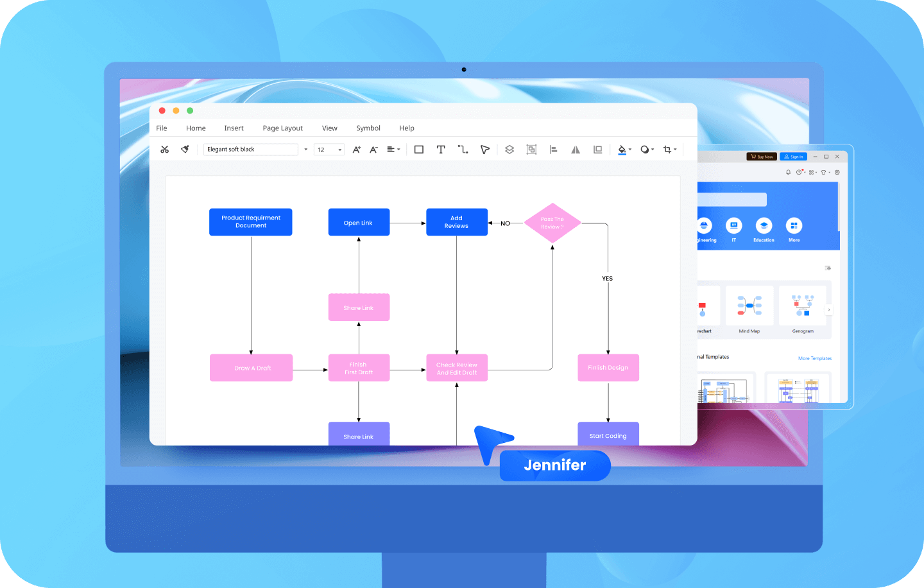
Task: Open the Layers stack icon
Action: coord(509,150)
